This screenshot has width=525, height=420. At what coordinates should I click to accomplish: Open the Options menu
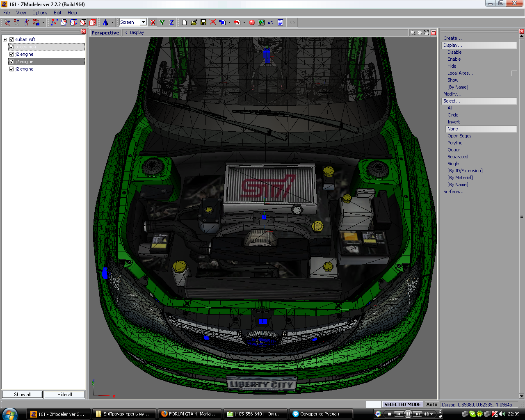click(40, 13)
